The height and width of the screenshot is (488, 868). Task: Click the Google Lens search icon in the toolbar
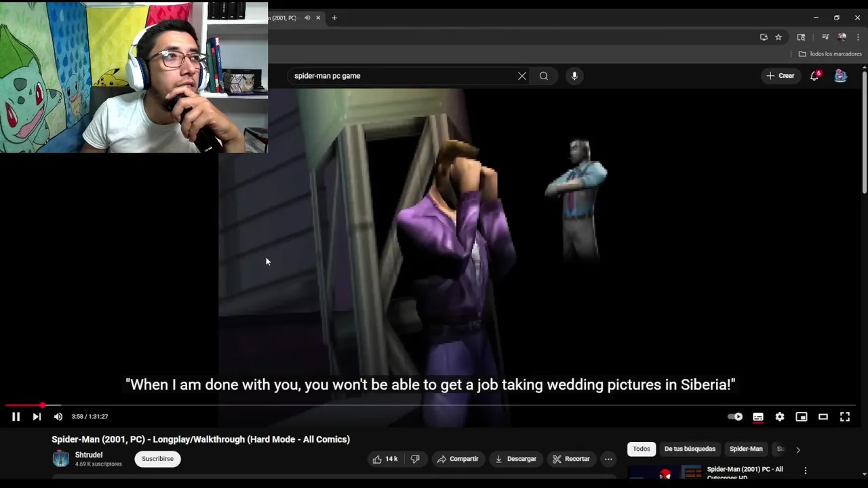tap(801, 37)
